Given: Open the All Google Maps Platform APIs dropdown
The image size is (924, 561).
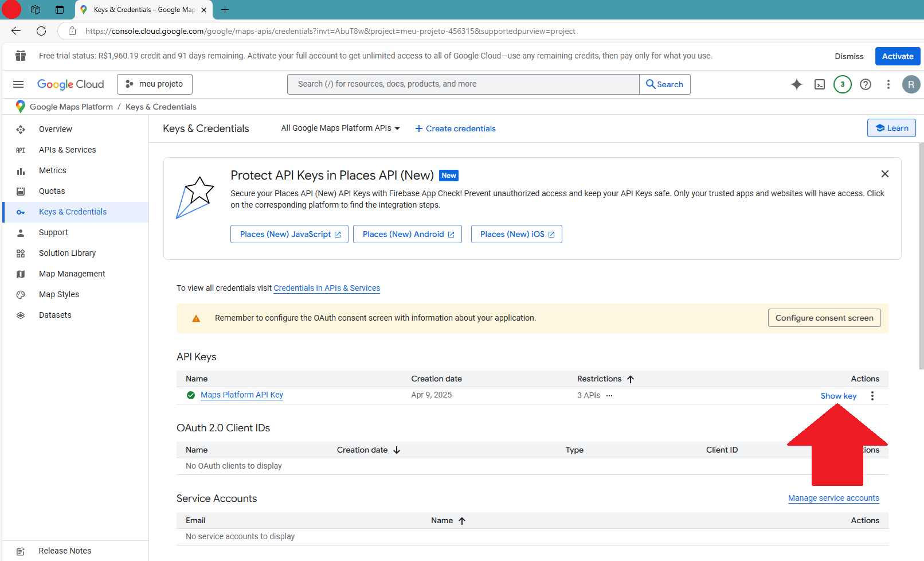Looking at the screenshot, I should pyautogui.click(x=340, y=128).
